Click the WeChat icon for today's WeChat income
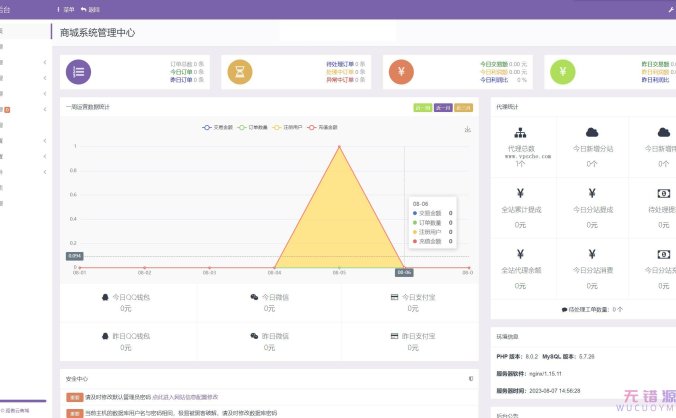 [x=254, y=297]
